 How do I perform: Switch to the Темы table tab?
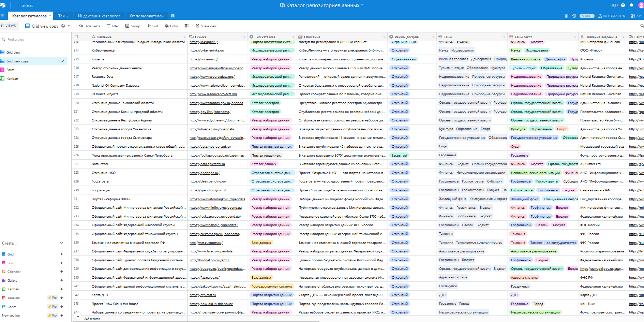tap(63, 16)
